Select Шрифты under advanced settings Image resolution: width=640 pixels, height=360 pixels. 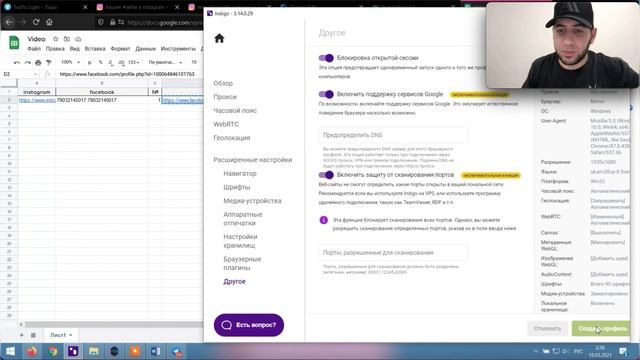click(x=237, y=187)
